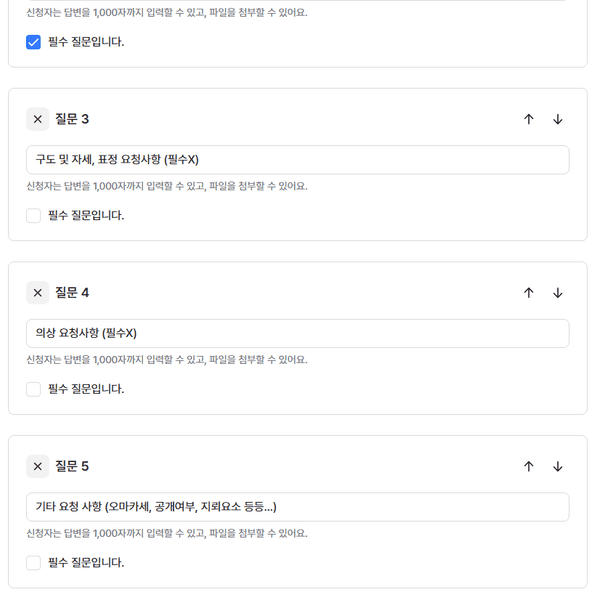Uncheck the checked 필수 질문입니다 box at top
Image resolution: width=600 pixels, height=600 pixels.
(34, 42)
